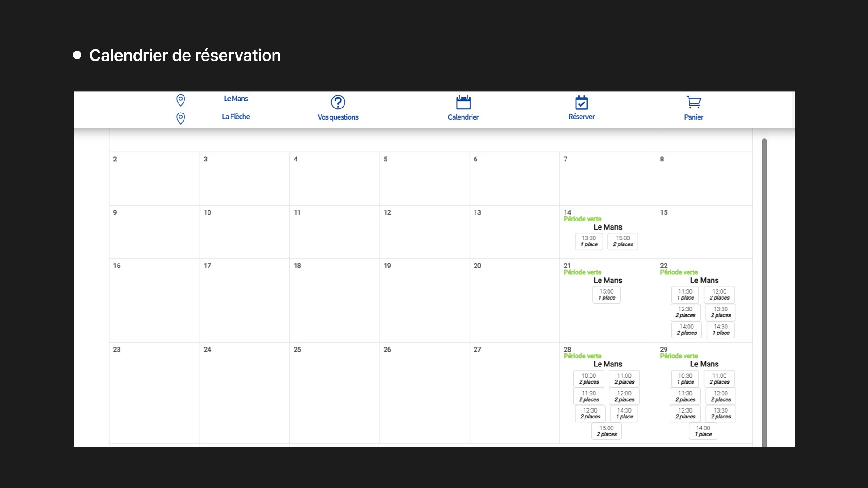Click the Réserver calendar-check icon

(581, 102)
